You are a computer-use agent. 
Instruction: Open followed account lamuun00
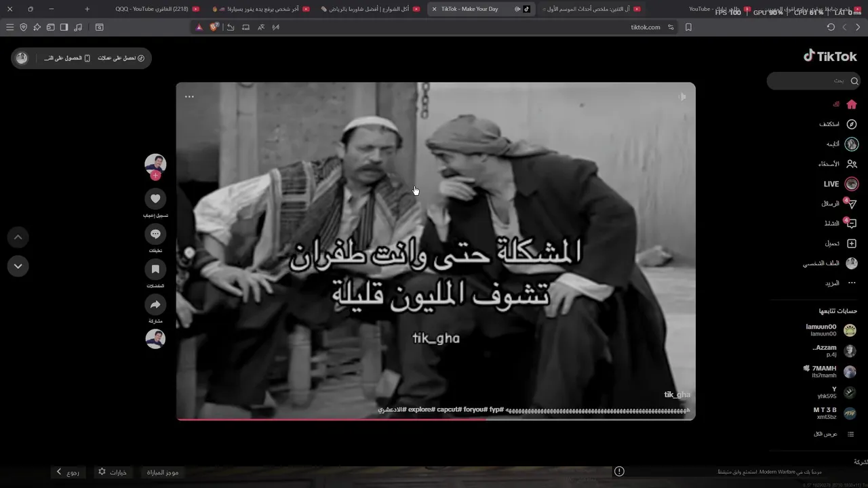pos(831,330)
